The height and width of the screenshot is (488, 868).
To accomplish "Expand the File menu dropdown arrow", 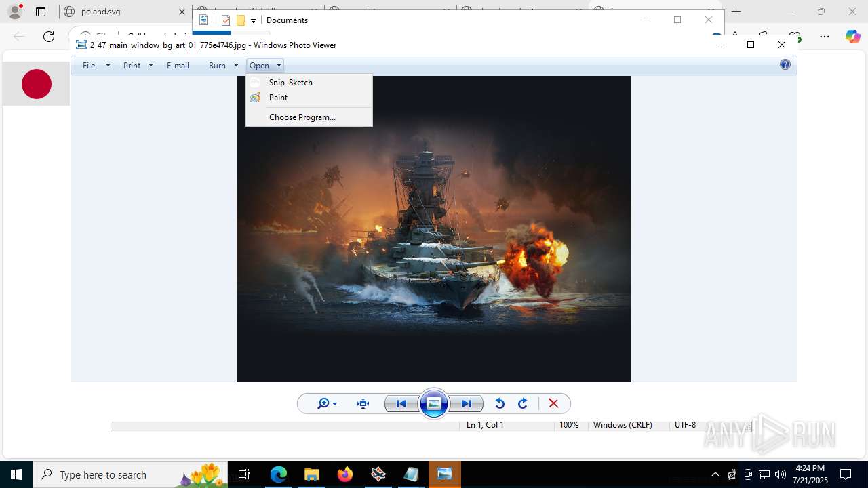I will click(108, 66).
